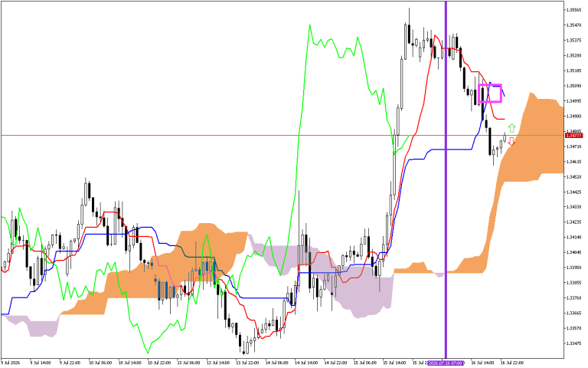588x368 pixels.
Task: Click price axis label 1.34615
Action: [x=573, y=162]
